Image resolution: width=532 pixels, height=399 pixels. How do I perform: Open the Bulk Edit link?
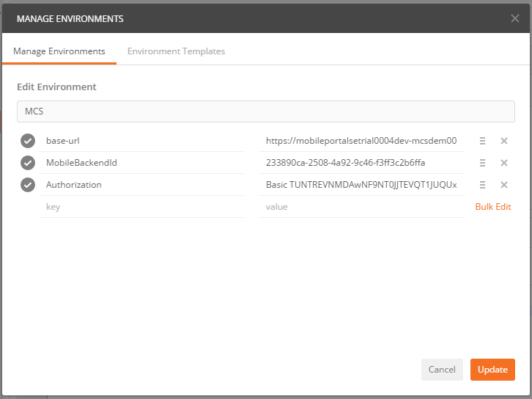[x=493, y=207]
